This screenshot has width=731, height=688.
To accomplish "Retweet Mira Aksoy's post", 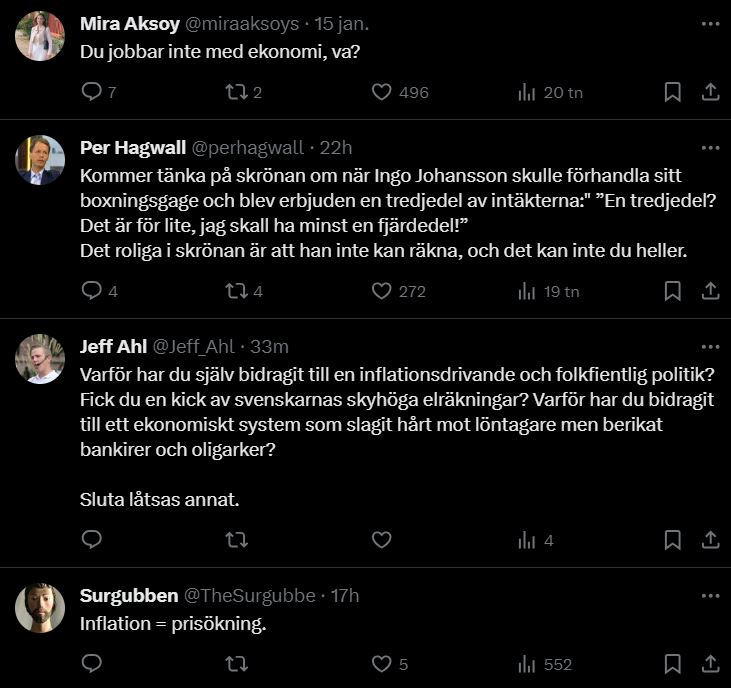I will (x=236, y=92).
